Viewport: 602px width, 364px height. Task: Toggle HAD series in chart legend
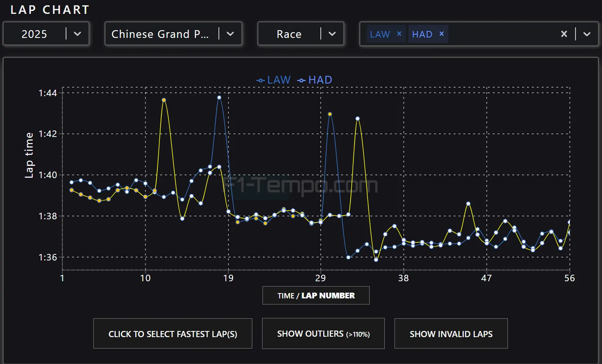(315, 80)
